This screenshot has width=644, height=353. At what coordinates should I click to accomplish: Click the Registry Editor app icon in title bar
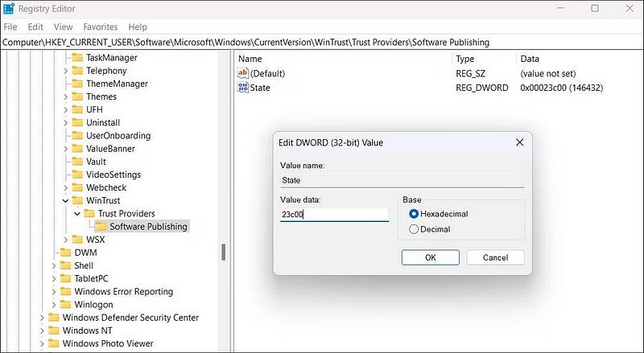[9, 9]
